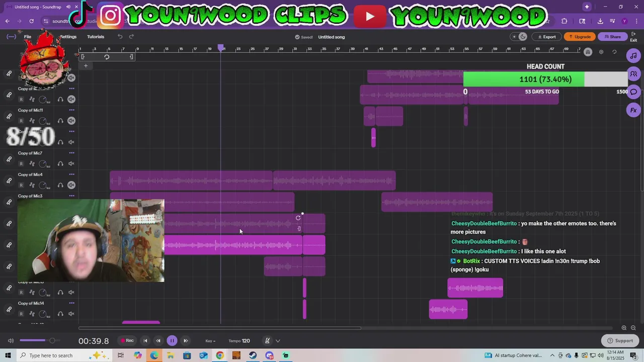Open the Tutorials menu
644x362 pixels.
(96, 37)
